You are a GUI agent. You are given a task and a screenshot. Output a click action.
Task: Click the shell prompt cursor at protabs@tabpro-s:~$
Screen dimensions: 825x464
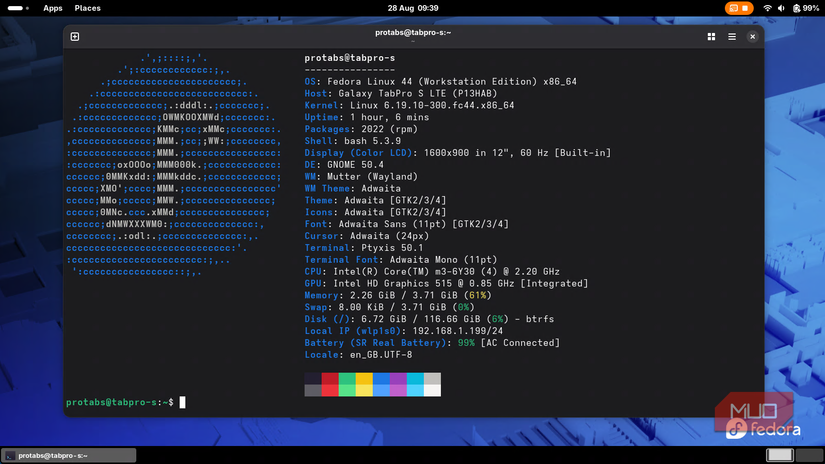coord(183,402)
